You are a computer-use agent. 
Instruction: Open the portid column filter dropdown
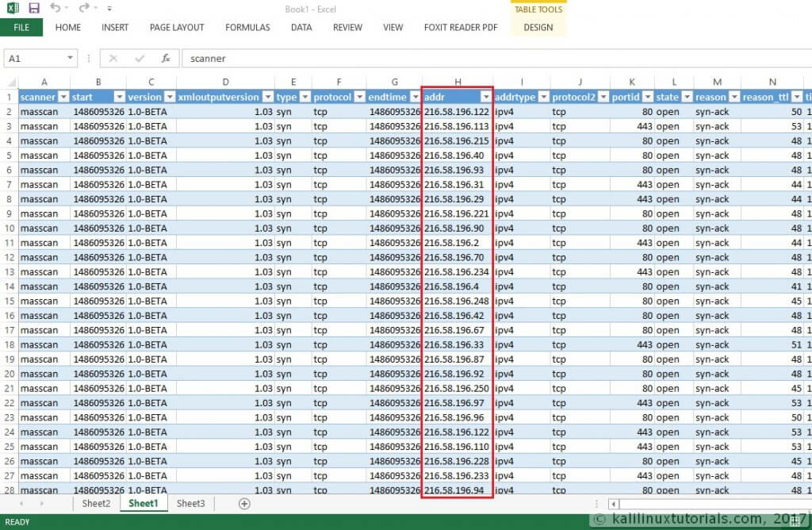(646, 98)
